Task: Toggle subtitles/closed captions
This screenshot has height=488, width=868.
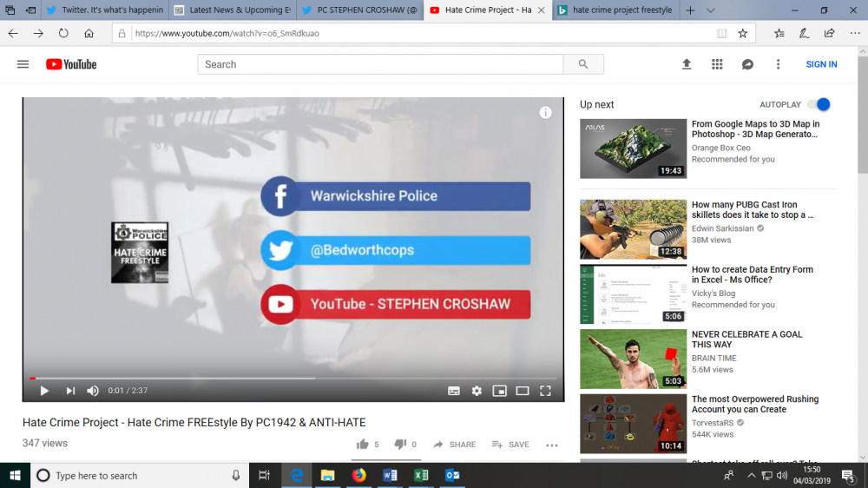Action: point(453,391)
